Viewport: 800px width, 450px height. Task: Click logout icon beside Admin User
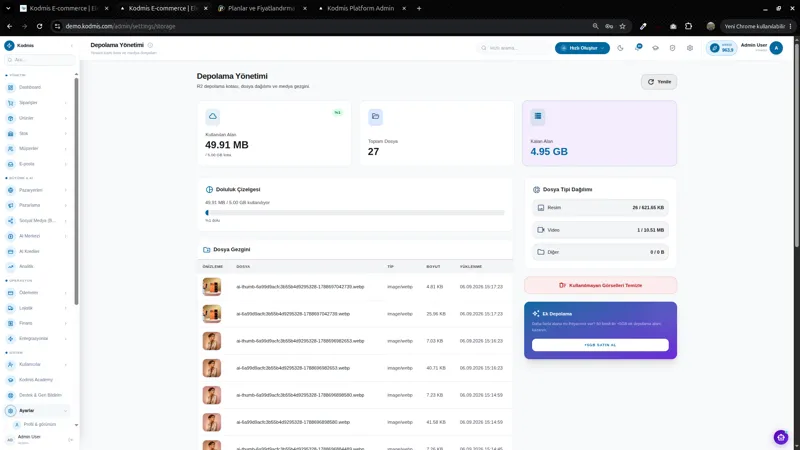point(70,439)
